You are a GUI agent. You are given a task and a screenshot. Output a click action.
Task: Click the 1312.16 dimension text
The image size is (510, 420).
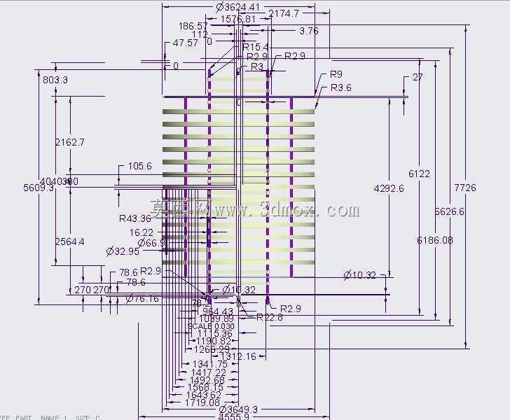tap(238, 356)
